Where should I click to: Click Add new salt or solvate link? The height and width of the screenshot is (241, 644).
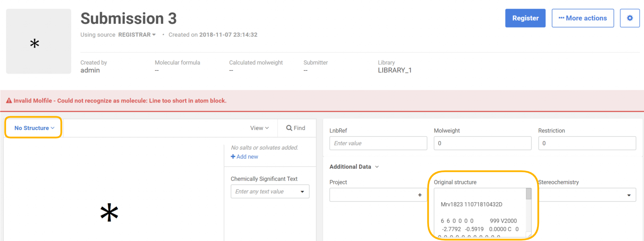244,156
